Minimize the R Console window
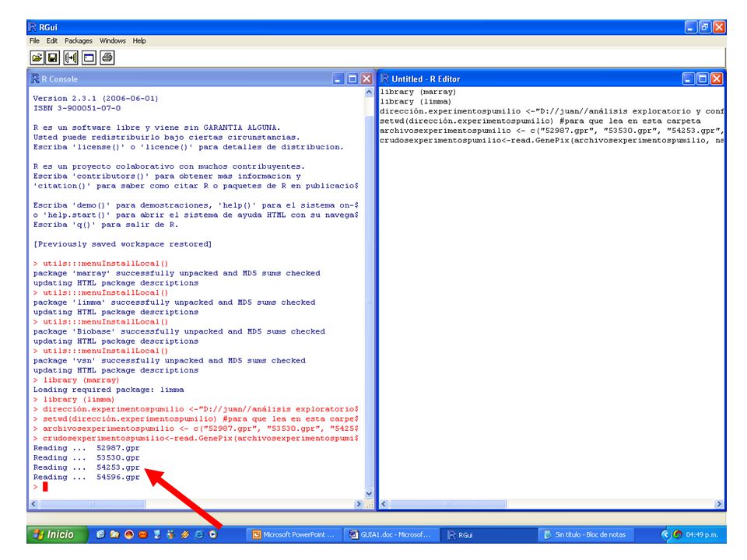The image size is (747, 560). pos(338,79)
